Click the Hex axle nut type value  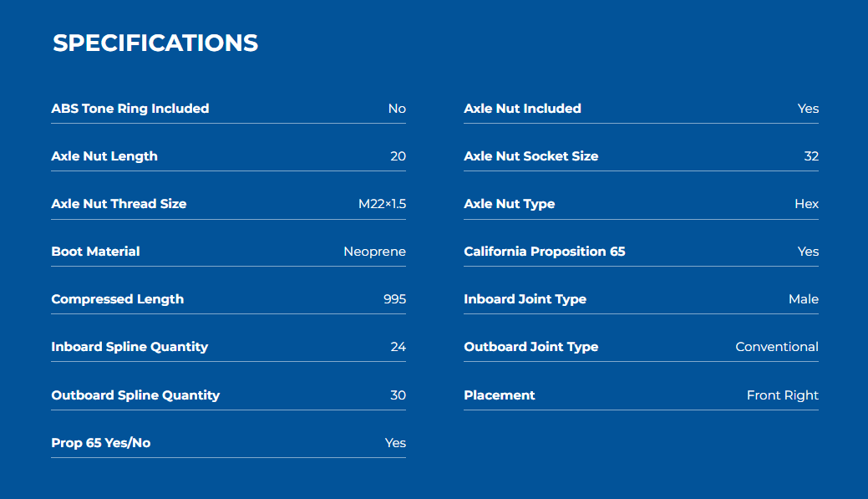pos(806,204)
